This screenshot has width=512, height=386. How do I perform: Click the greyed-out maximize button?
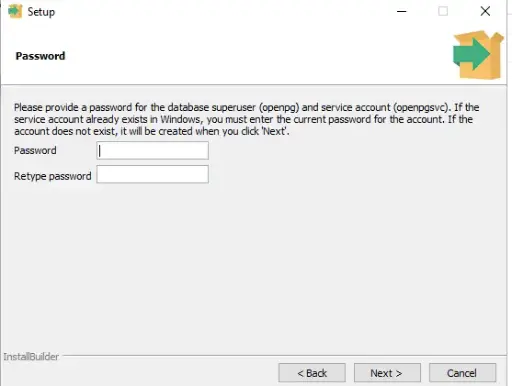443,11
